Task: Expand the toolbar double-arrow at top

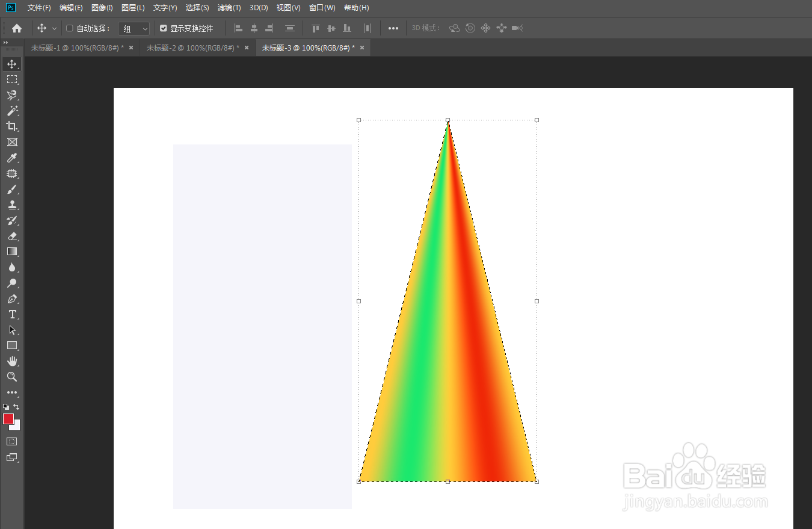Action: point(5,43)
